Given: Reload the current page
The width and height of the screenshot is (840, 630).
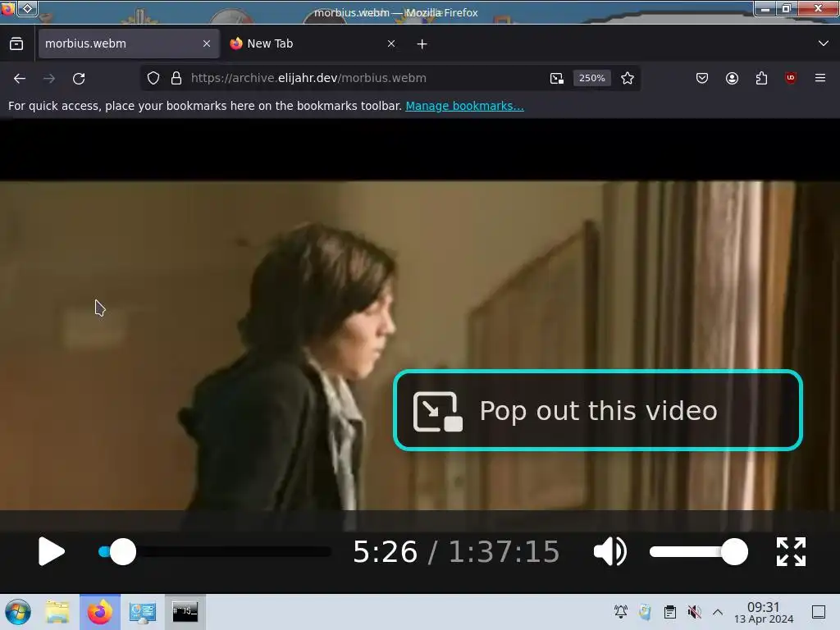Looking at the screenshot, I should [x=79, y=79].
